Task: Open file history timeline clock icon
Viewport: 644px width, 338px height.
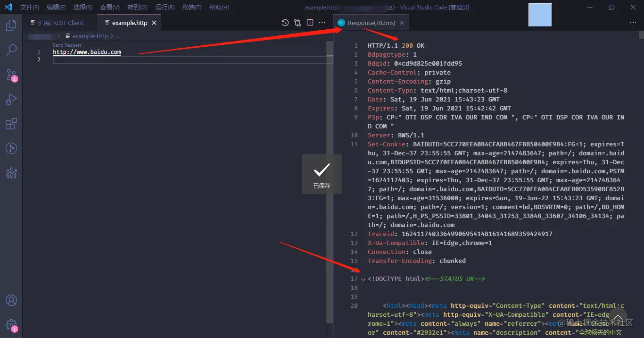Action: (285, 23)
